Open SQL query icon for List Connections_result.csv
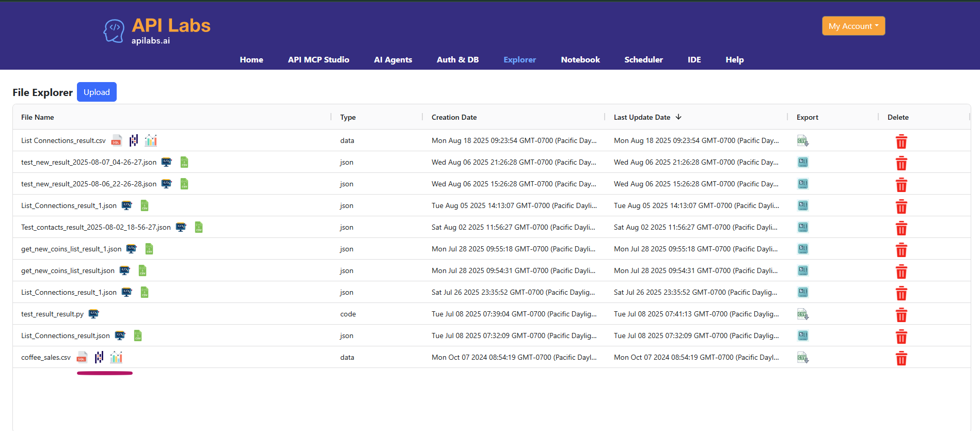980x431 pixels. (x=117, y=140)
